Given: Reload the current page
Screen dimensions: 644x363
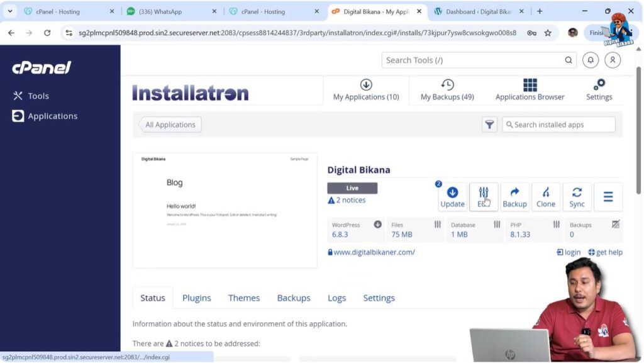Looking at the screenshot, I should click(x=47, y=33).
